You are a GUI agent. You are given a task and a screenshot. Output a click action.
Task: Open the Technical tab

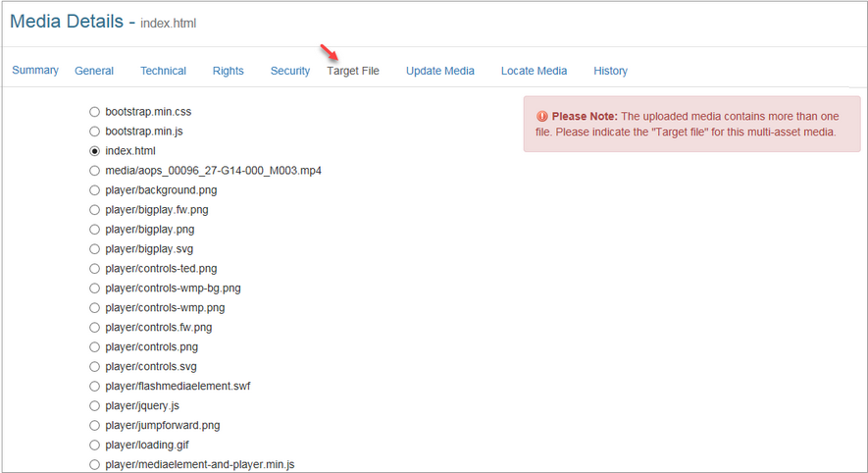pyautogui.click(x=163, y=71)
